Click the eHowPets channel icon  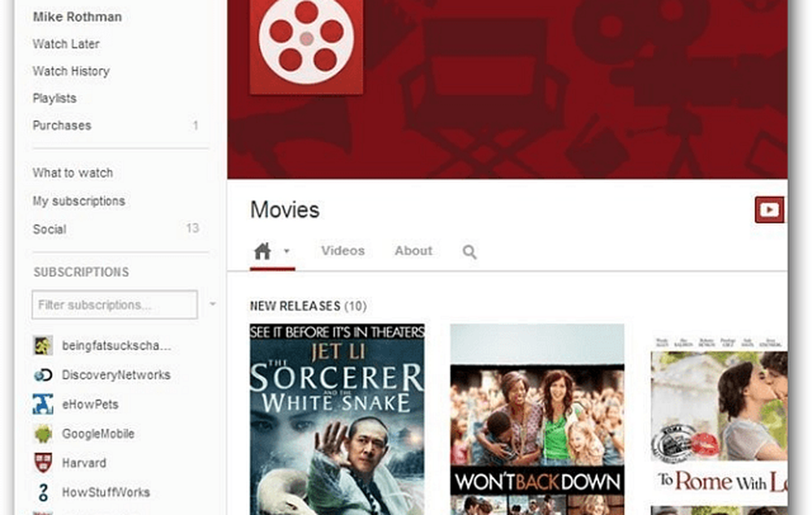tap(43, 405)
